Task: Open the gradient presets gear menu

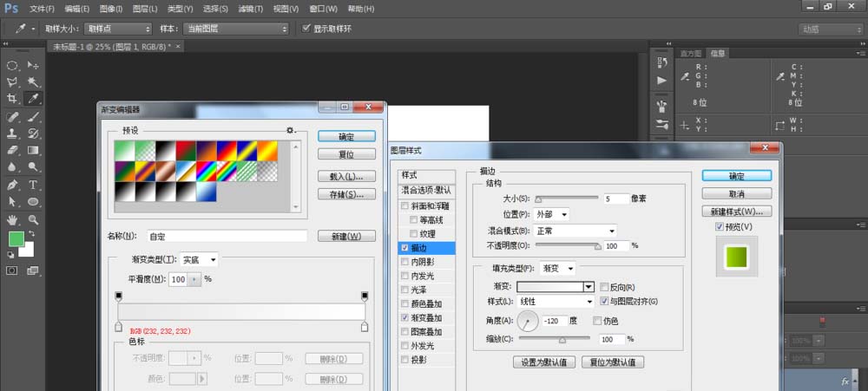Action: click(291, 130)
